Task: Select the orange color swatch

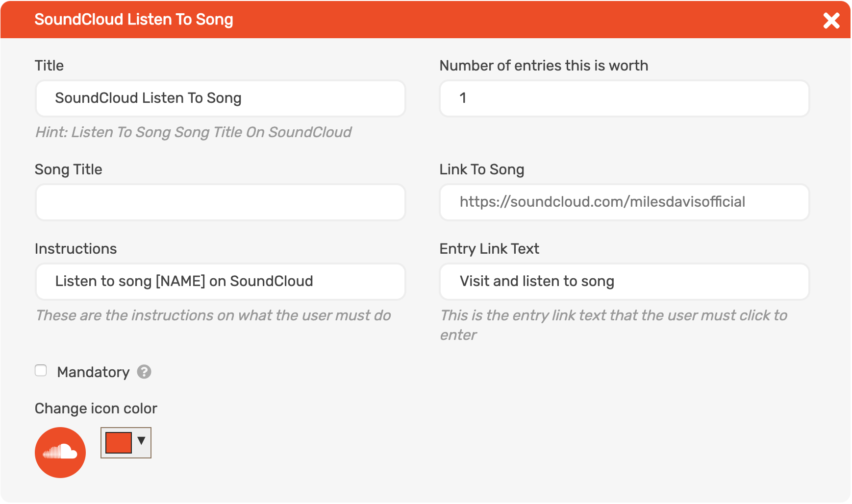Action: pyautogui.click(x=118, y=442)
